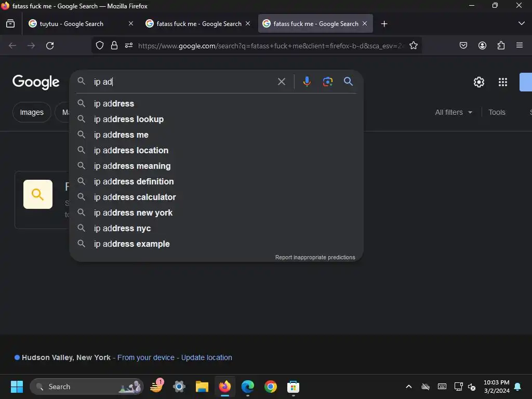The width and height of the screenshot is (532, 399).
Task: Choose suggestion 'ip address definition'
Action: pyautogui.click(x=216, y=181)
